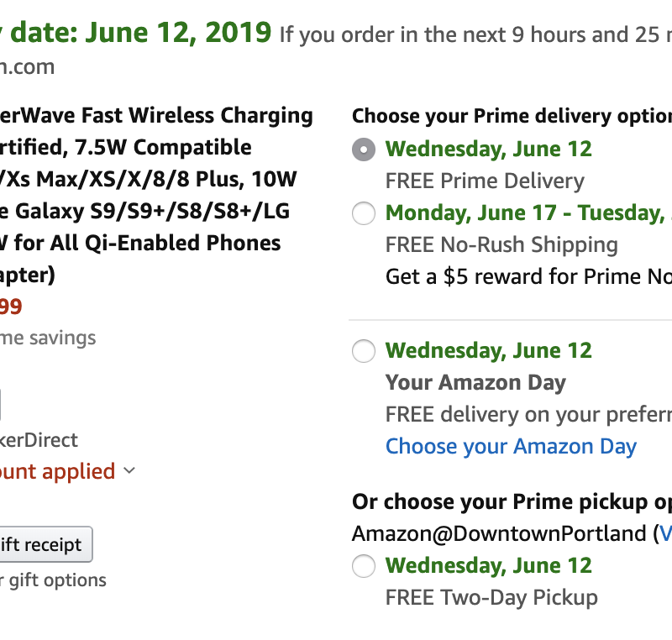
Task: Click the 'FREE No-Rush Shipping' label
Action: 501,245
